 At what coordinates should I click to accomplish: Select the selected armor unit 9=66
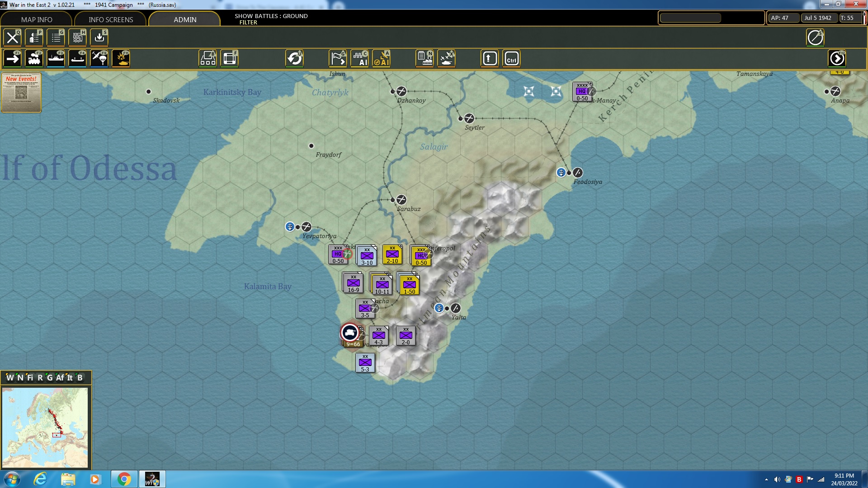[x=352, y=336]
